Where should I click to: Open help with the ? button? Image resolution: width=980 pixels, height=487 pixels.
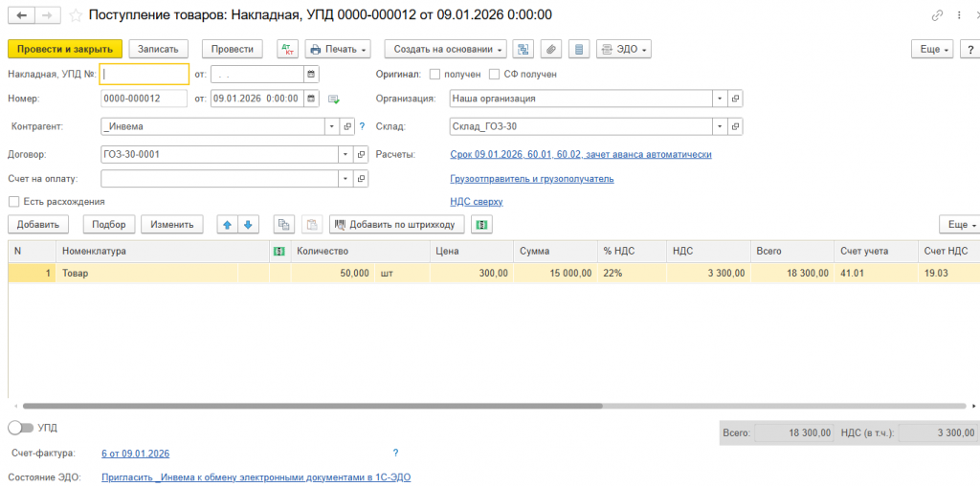pos(970,50)
